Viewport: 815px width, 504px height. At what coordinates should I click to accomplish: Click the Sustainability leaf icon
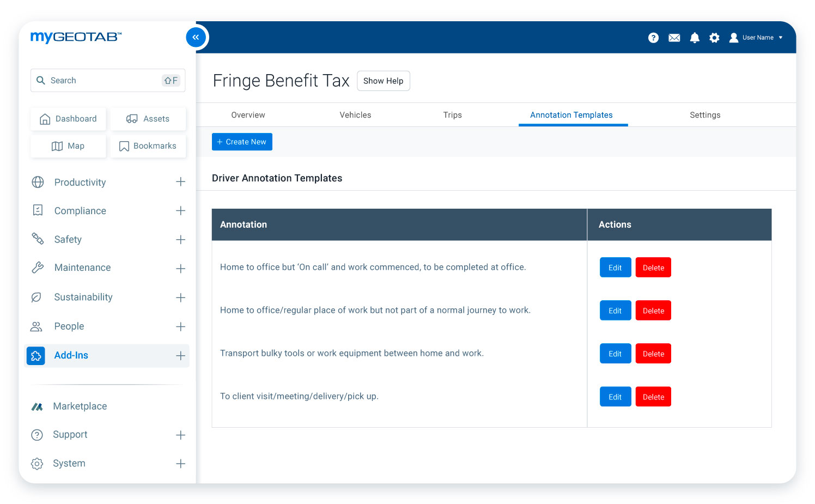(x=37, y=297)
